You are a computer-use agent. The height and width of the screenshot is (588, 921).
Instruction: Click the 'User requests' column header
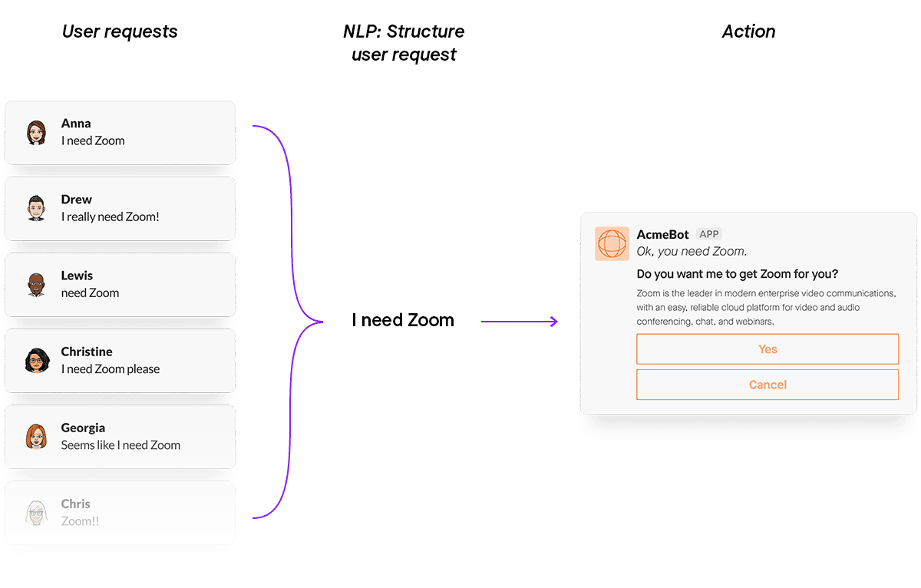click(120, 31)
